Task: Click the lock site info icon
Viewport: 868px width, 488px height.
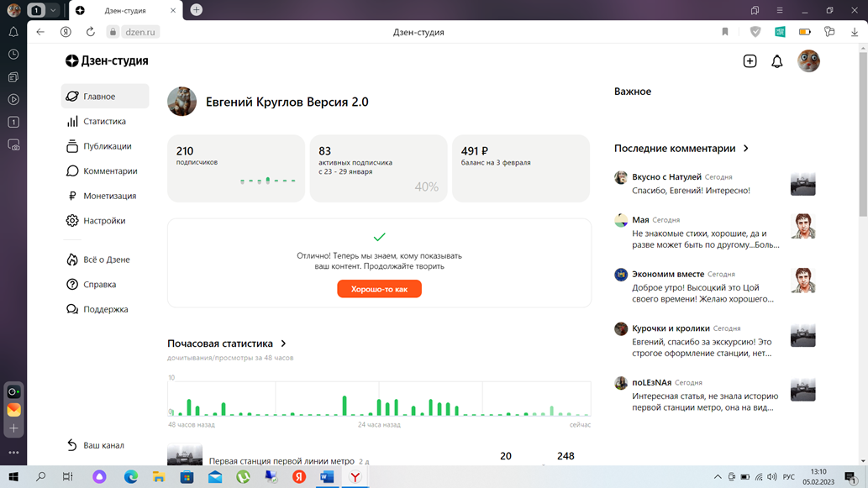Action: [x=113, y=32]
